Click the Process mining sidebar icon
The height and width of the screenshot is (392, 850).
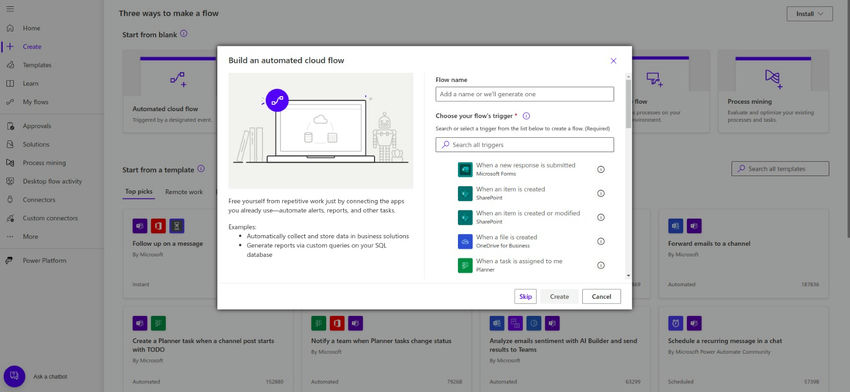point(10,163)
